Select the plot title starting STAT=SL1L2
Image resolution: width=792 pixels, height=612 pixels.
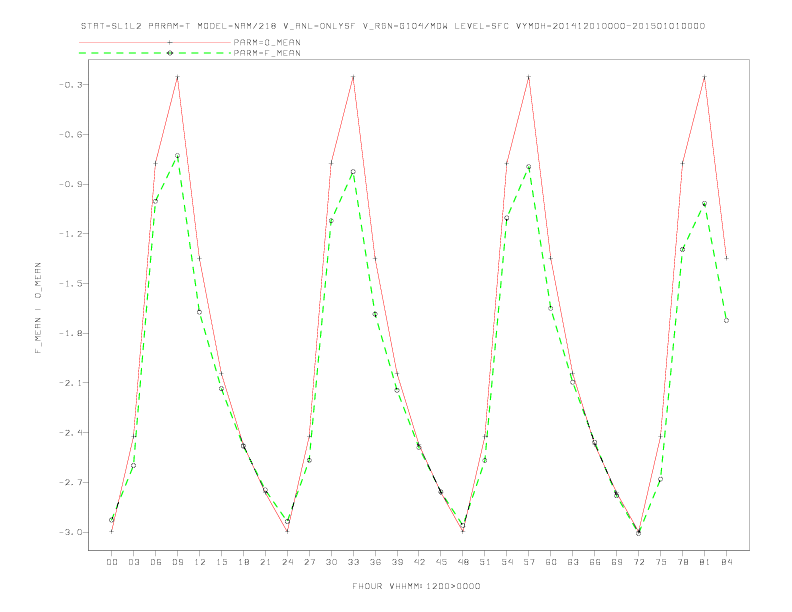tap(392, 26)
